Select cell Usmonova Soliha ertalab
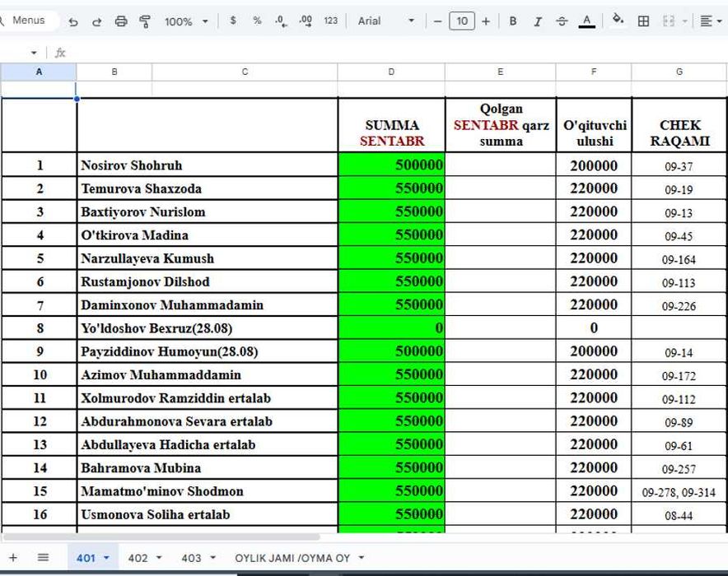The height and width of the screenshot is (576, 728). click(x=208, y=514)
